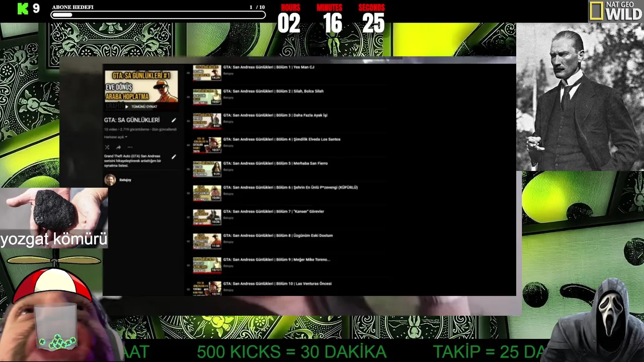Click the Bölüm 9 thumbnail showing 15:12
644x362 pixels.
(207, 265)
